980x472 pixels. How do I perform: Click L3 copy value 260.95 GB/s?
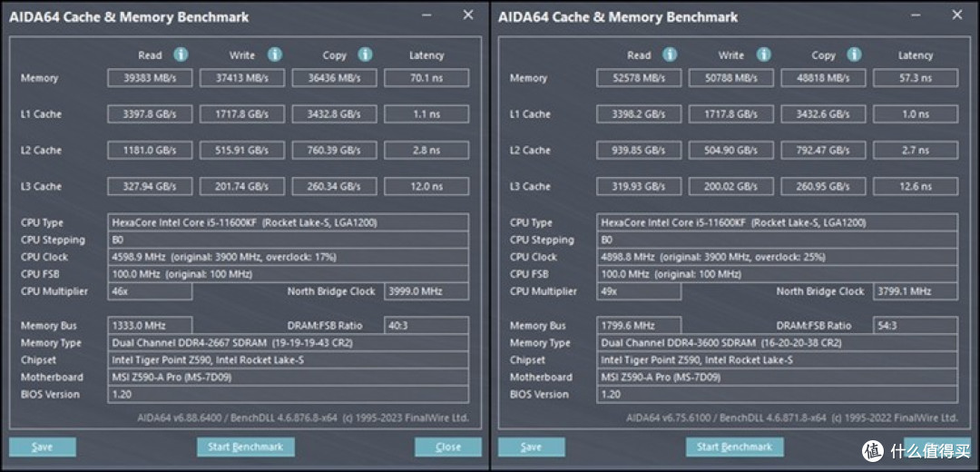(x=823, y=186)
